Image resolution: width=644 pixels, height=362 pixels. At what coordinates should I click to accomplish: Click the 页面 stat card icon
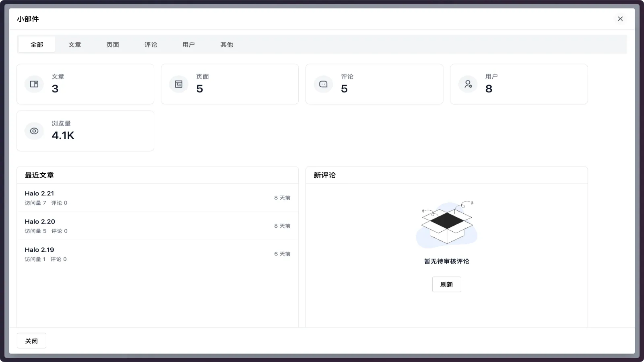[x=178, y=84]
